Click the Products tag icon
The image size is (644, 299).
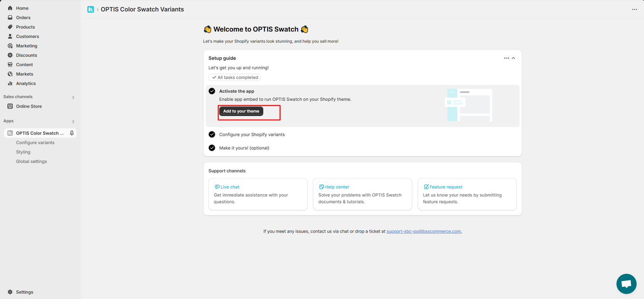10,27
